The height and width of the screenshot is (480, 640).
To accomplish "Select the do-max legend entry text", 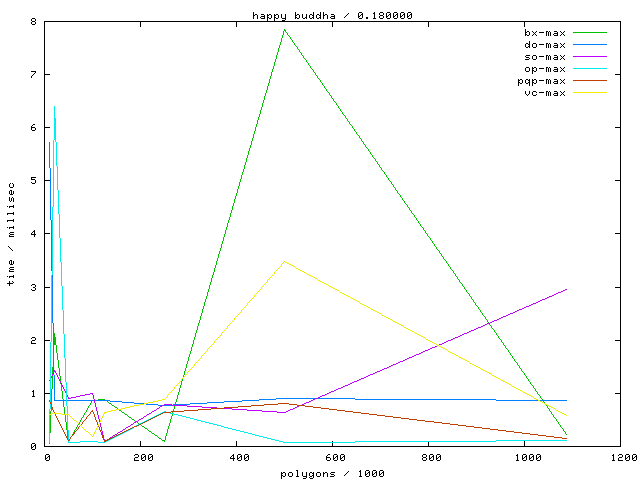I will tap(545, 45).
